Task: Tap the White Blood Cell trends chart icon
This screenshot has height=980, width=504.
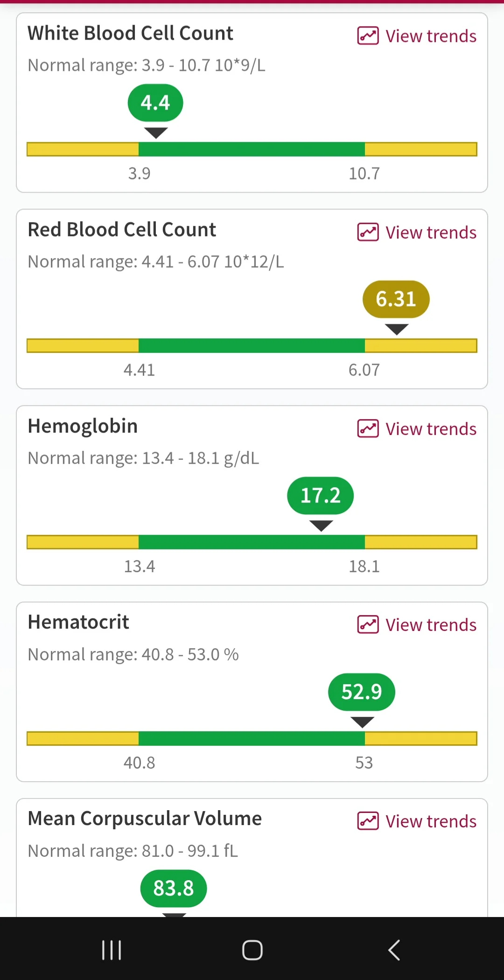Action: (368, 36)
